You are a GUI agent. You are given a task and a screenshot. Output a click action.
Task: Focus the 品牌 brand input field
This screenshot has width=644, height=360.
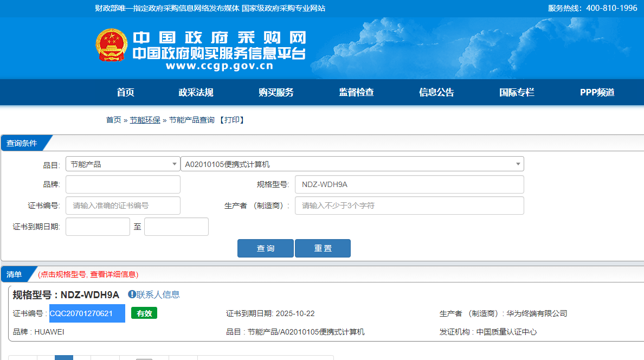click(123, 184)
